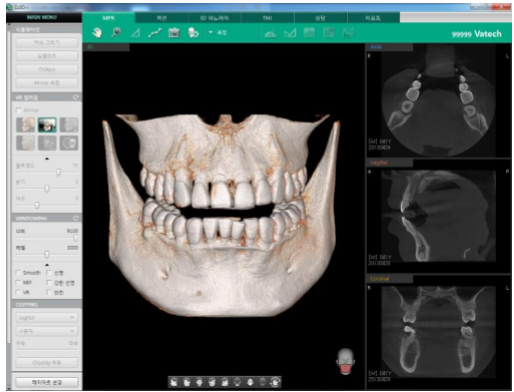This screenshot has width=514, height=392.
Task: Expand the dropdown below Sagittal in Clipping
Action: [x=46, y=331]
